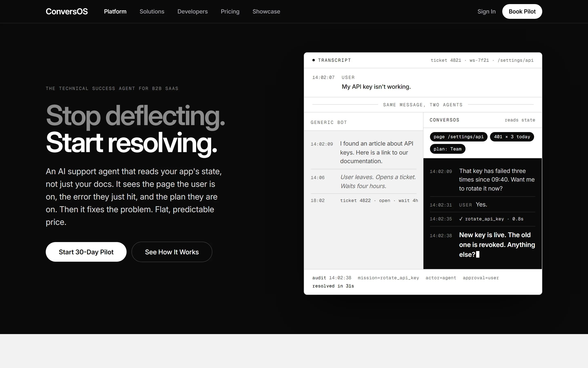Select 'My API key isn't working.' message
This screenshot has height=368, width=588.
tap(376, 87)
